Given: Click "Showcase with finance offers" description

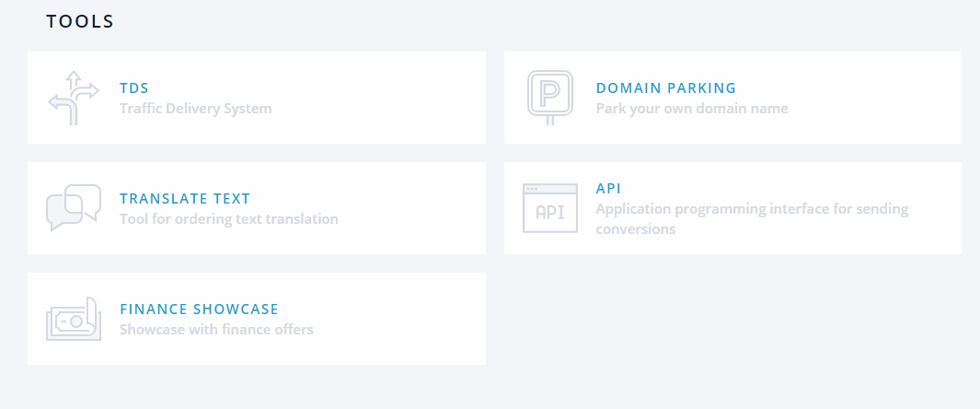Looking at the screenshot, I should point(216,330).
